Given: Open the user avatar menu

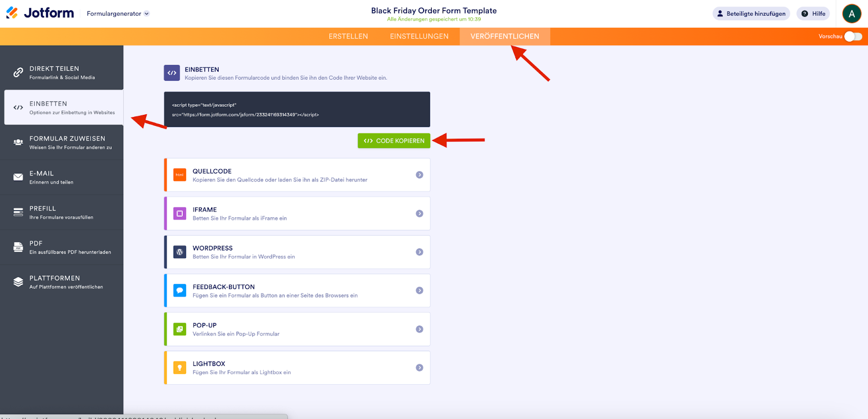Looking at the screenshot, I should pyautogui.click(x=852, y=14).
